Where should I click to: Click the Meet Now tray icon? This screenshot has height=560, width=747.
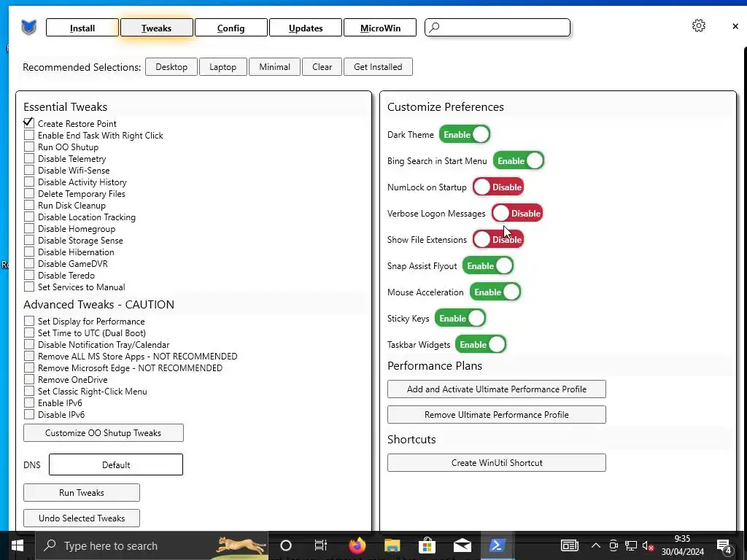[614, 545]
